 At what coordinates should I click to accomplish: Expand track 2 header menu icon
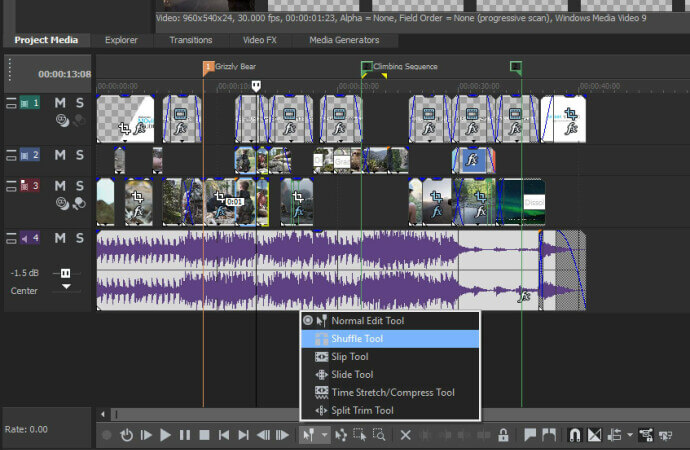point(12,155)
